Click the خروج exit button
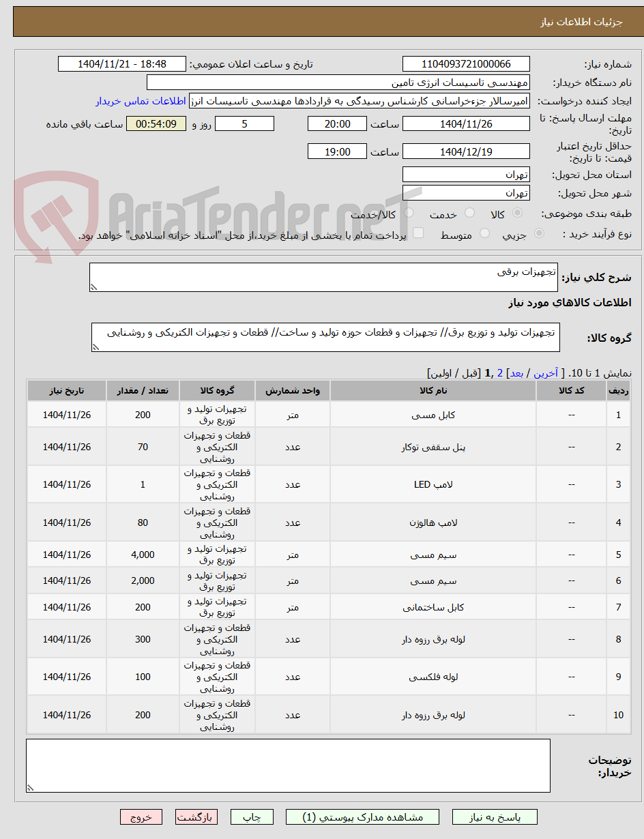The width and height of the screenshot is (644, 839). pyautogui.click(x=141, y=816)
